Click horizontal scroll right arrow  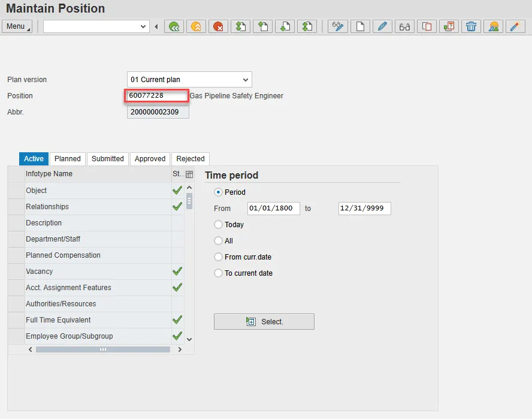click(x=180, y=349)
